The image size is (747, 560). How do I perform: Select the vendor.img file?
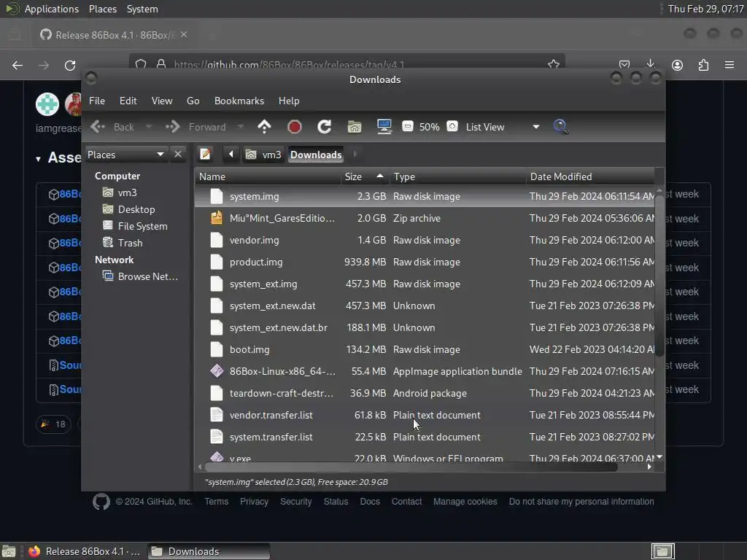point(425,240)
